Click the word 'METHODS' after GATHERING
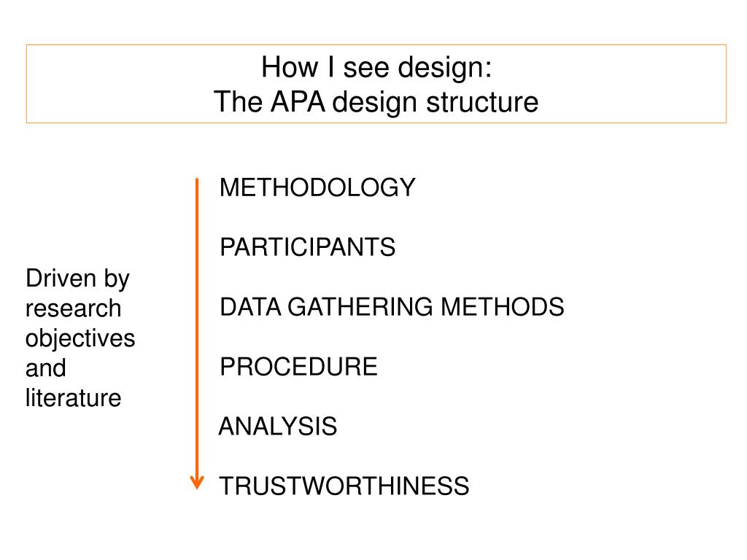The image size is (747, 560). (503, 307)
